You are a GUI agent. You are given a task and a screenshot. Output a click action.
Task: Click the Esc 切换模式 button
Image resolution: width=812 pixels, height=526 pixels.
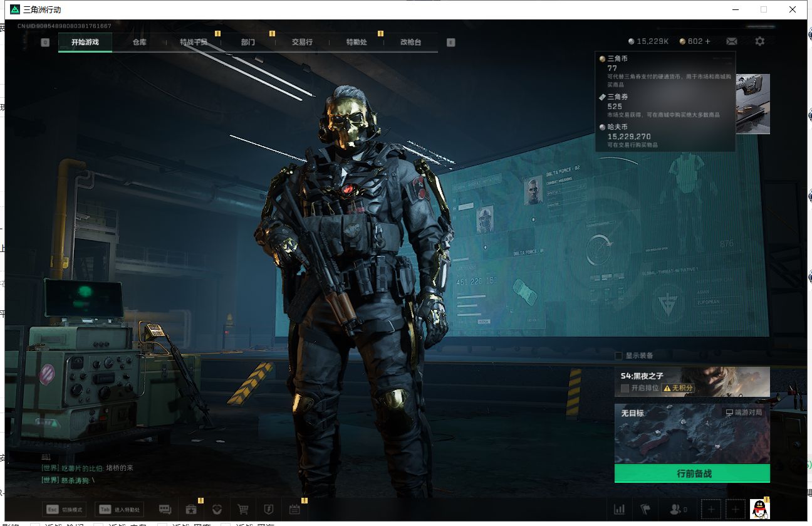tap(64, 510)
